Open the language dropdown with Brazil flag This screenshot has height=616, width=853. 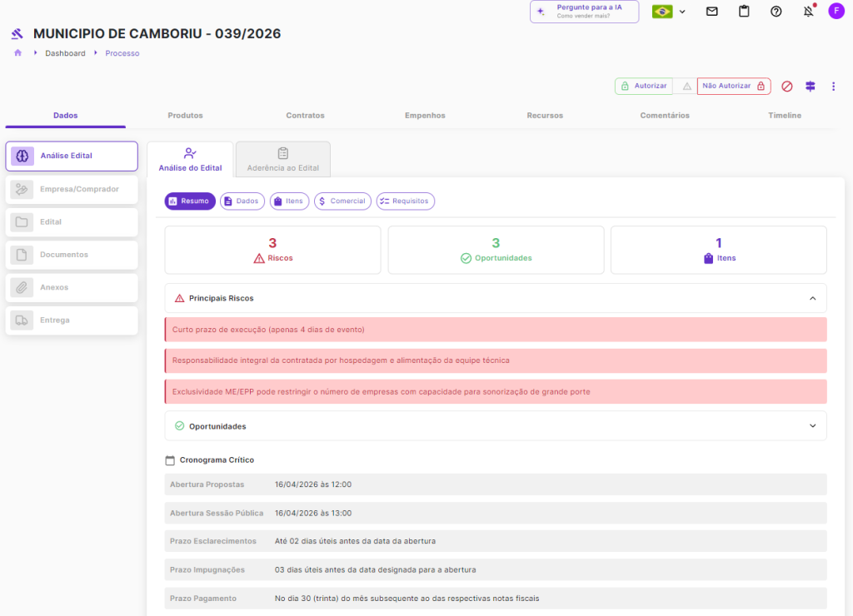point(669,12)
